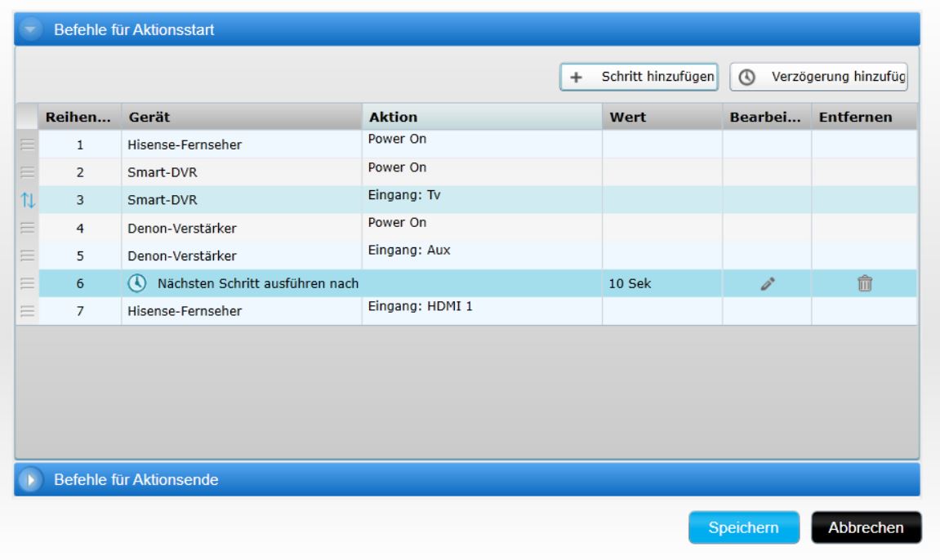The width and height of the screenshot is (940, 560).
Task: Collapse the Befehle für Aktionsstart section
Action: pos(31,29)
